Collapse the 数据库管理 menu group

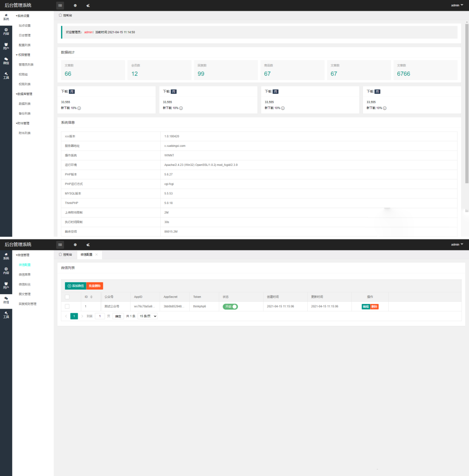(x=24, y=94)
